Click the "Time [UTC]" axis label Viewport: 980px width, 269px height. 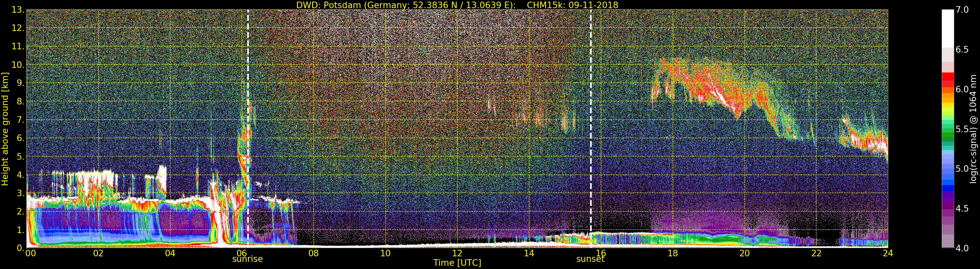tap(457, 262)
